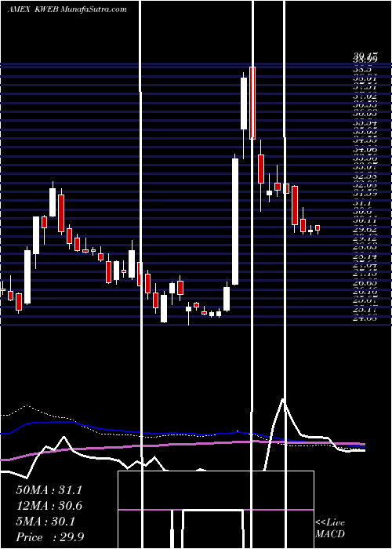Select the last red candle on the right
The width and height of the screenshot is (392, 549).
tap(318, 228)
